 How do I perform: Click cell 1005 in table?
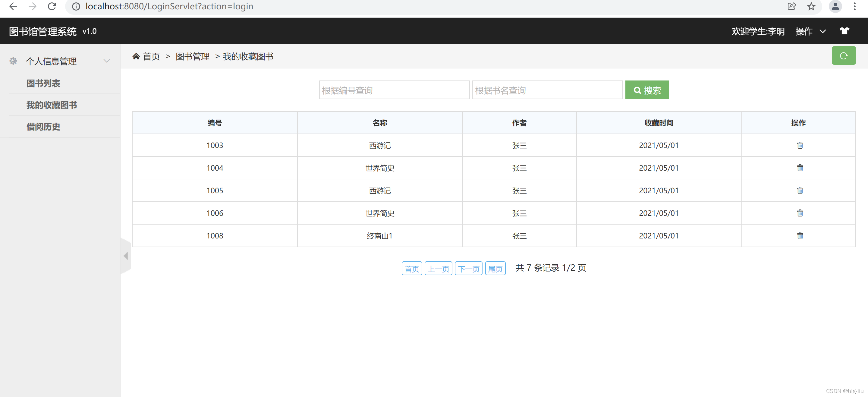click(215, 191)
